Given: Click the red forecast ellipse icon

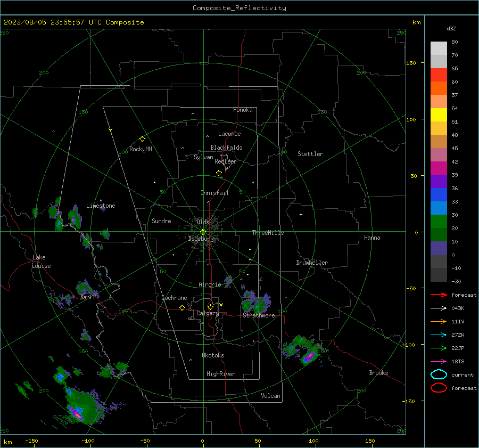Looking at the screenshot, I should [x=439, y=388].
